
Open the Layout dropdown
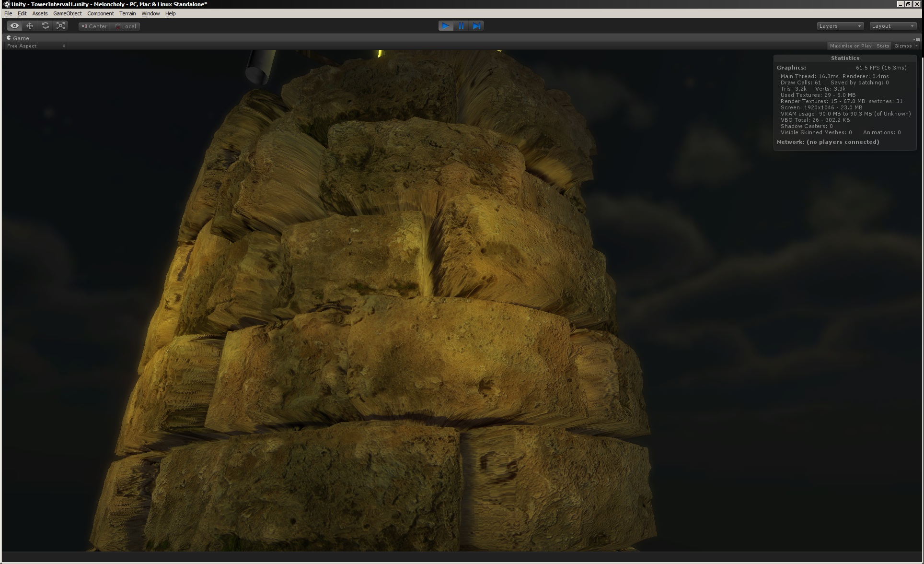pyautogui.click(x=892, y=25)
